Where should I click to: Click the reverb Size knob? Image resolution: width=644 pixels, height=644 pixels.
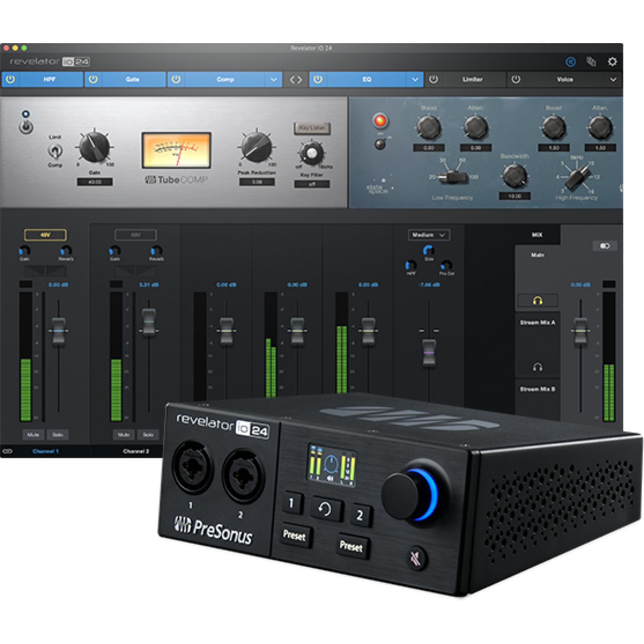(x=428, y=250)
